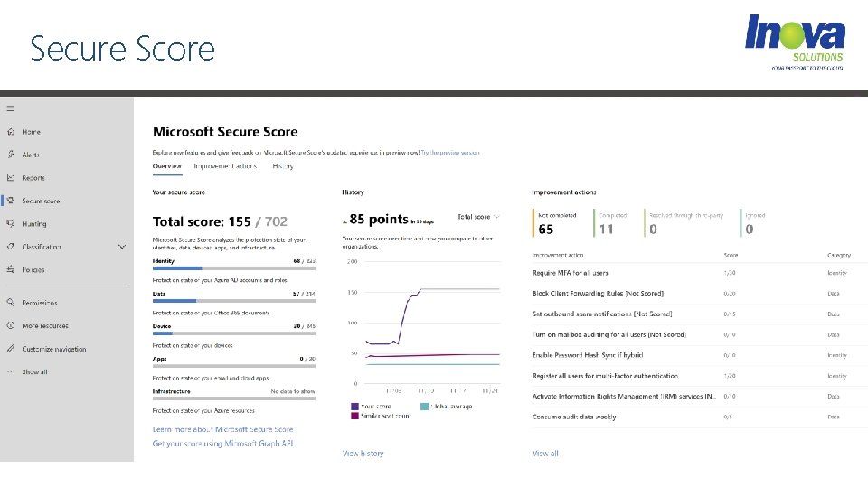Click the Apps score progress bar

click(233, 366)
